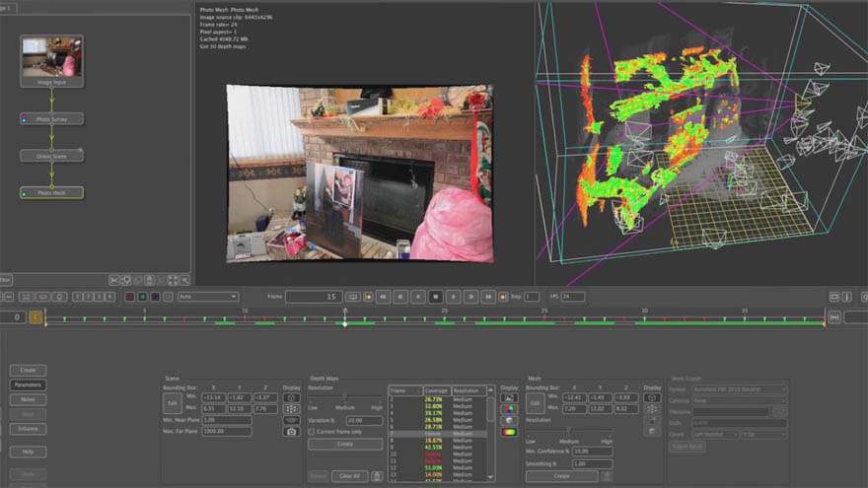The image size is (868, 488).
Task: Switch to viewer layout 2
Action: coord(88,297)
